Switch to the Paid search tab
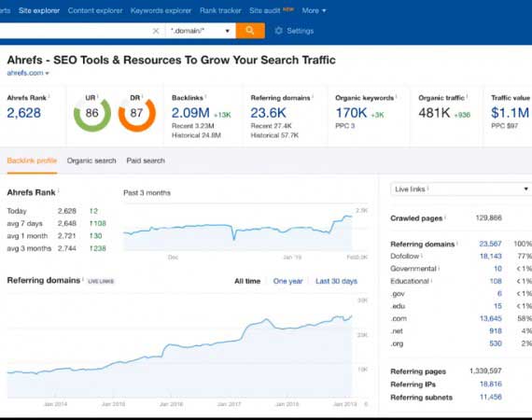Screen dimensions: 532x420 [x=146, y=161]
